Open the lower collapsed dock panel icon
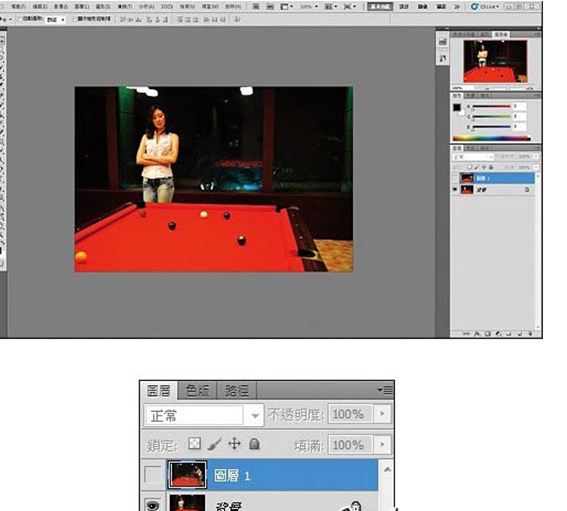 point(442,58)
